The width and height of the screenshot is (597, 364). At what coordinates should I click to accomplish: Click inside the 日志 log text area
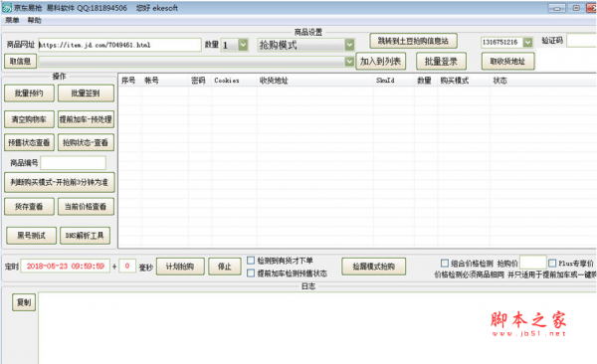317,328
